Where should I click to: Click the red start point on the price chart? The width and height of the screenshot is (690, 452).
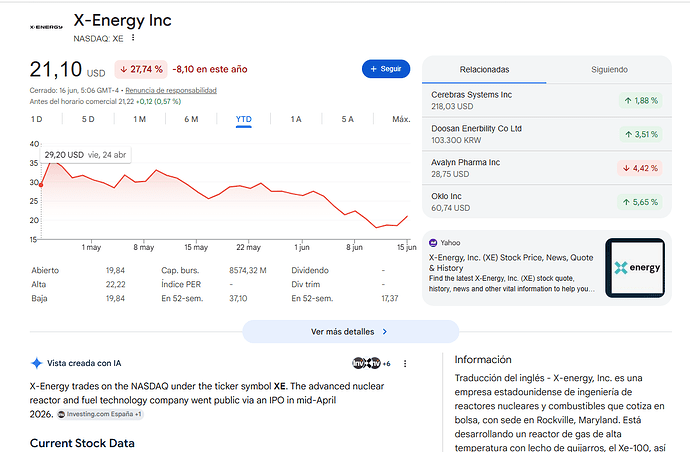pos(41,185)
